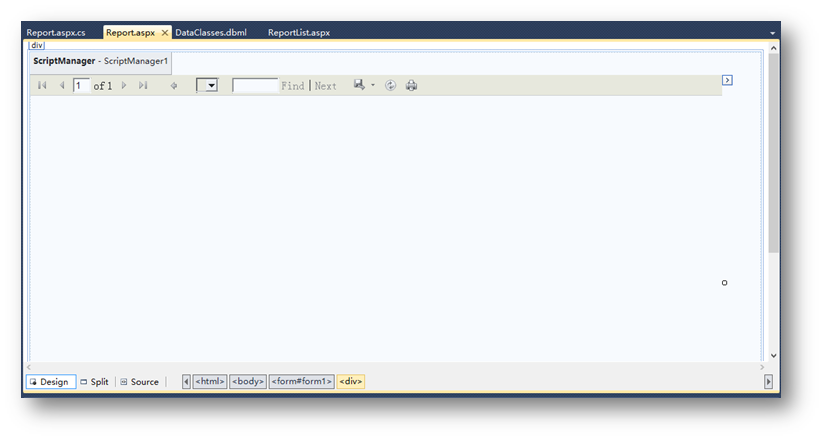Select the ScriptManager1 control
823x440 pixels.
click(x=101, y=61)
